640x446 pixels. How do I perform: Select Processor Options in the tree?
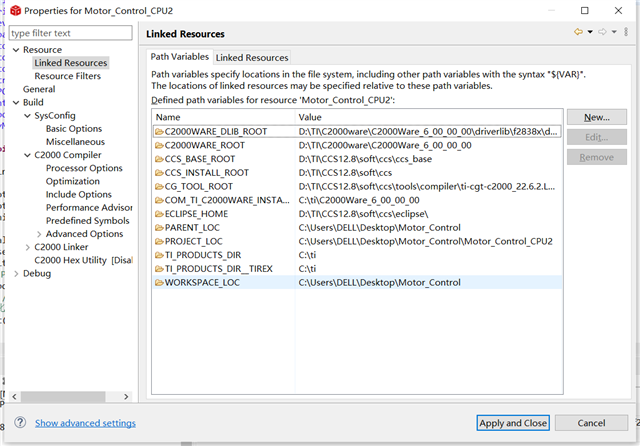click(84, 168)
